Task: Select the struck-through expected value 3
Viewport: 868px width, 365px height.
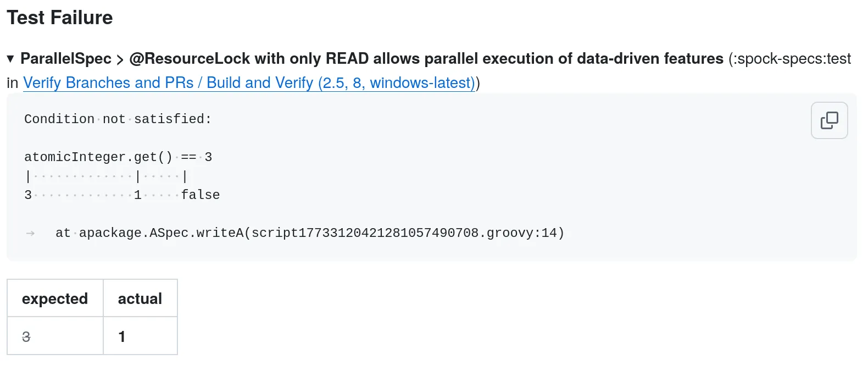Action: (26, 336)
